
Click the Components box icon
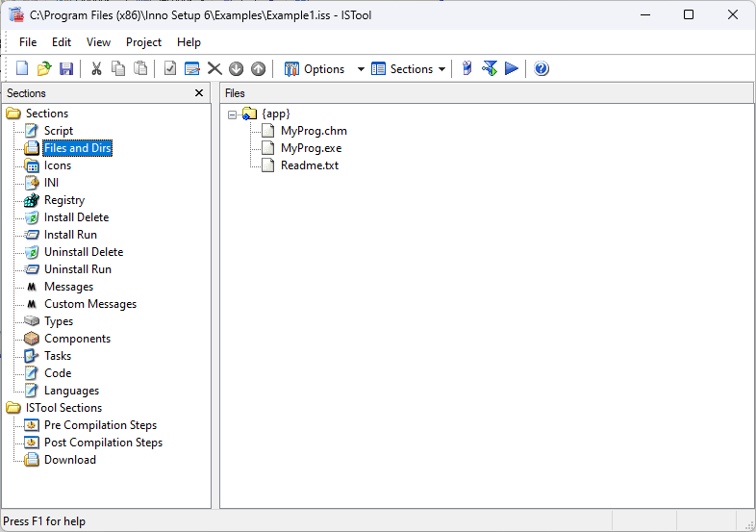click(x=32, y=339)
